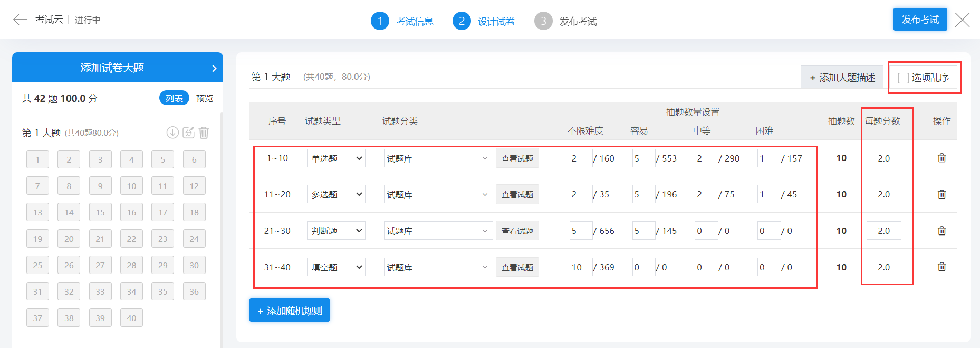Click the 添加随机规则 button
980x348 pixels.
290,311
